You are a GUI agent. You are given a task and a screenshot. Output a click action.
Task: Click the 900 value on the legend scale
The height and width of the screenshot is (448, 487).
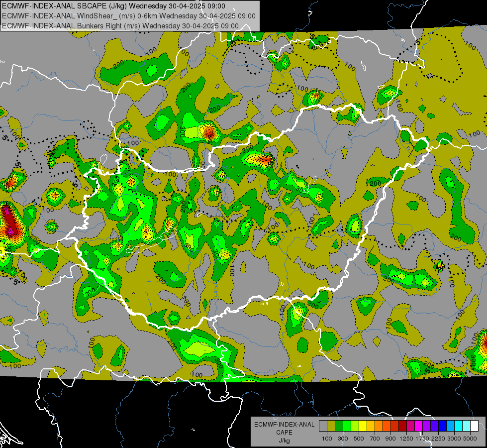pyautogui.click(x=390, y=439)
